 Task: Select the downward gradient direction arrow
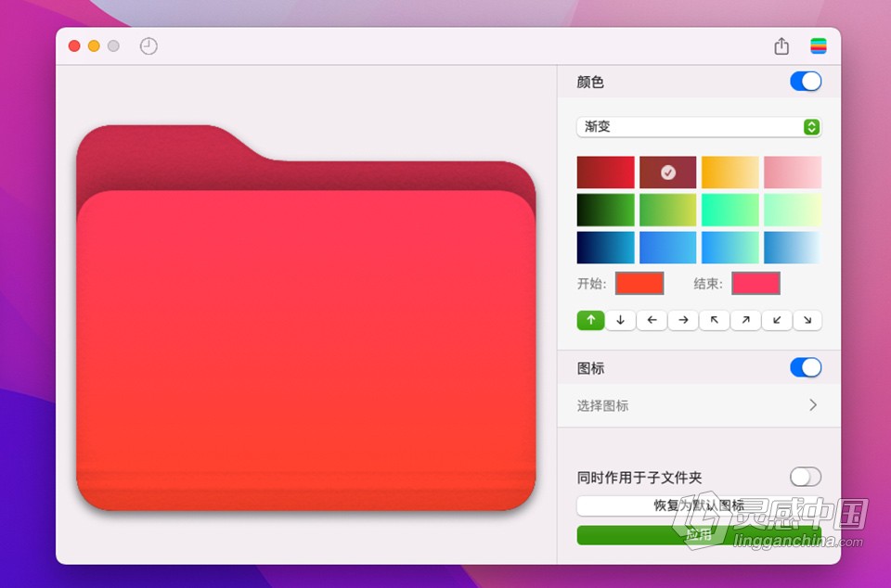(x=621, y=320)
